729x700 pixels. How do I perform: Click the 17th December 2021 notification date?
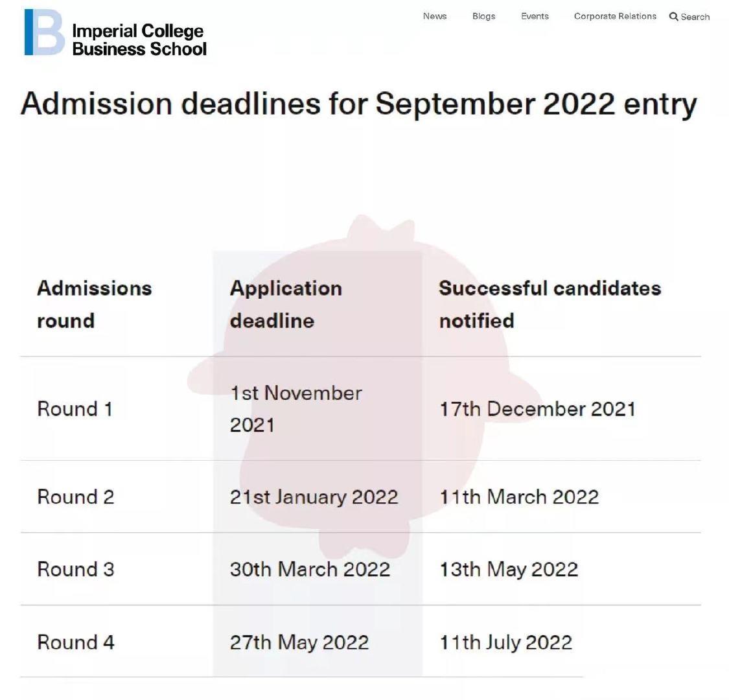pyautogui.click(x=537, y=409)
